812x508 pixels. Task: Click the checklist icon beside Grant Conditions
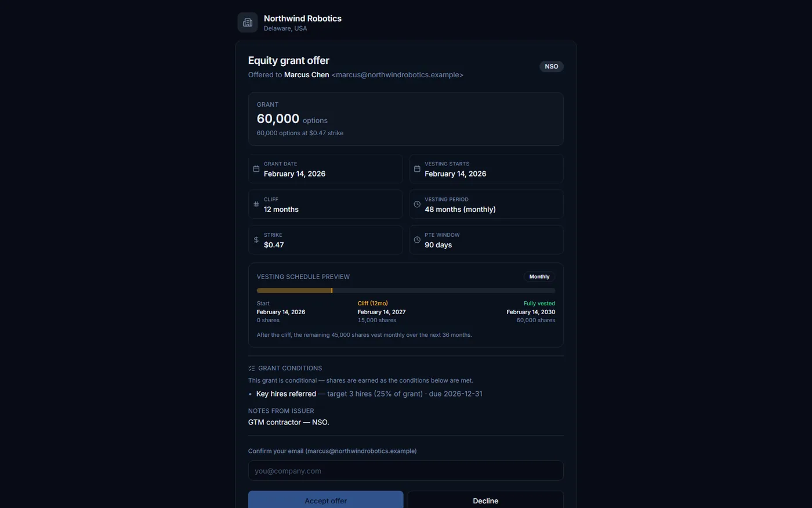pyautogui.click(x=252, y=368)
